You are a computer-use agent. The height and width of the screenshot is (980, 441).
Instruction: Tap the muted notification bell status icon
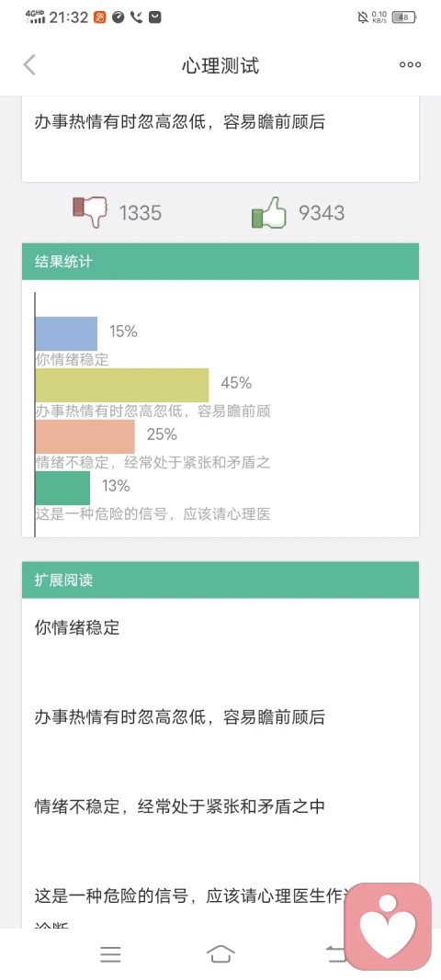pyautogui.click(x=363, y=17)
